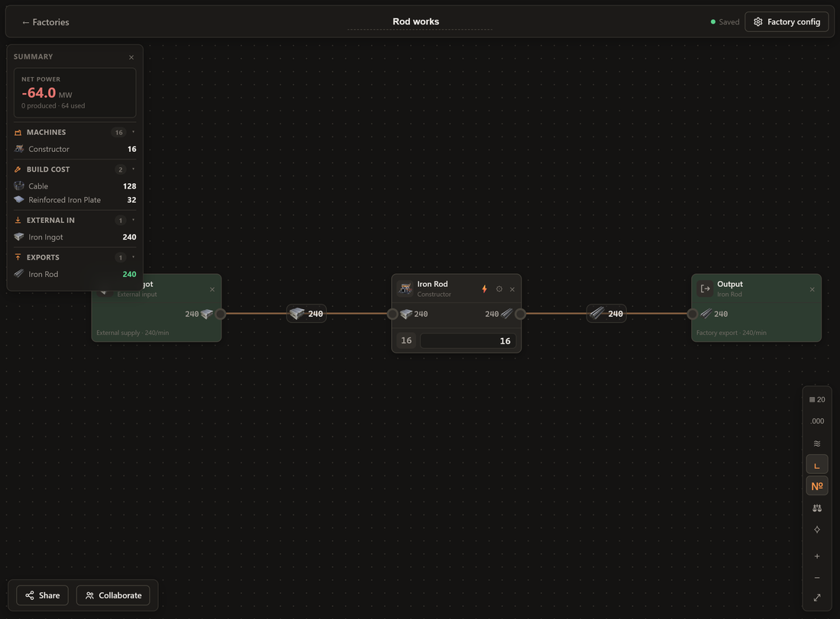The height and width of the screenshot is (619, 840).
Task: Click the diamond sparkle icon
Action: [x=817, y=530]
